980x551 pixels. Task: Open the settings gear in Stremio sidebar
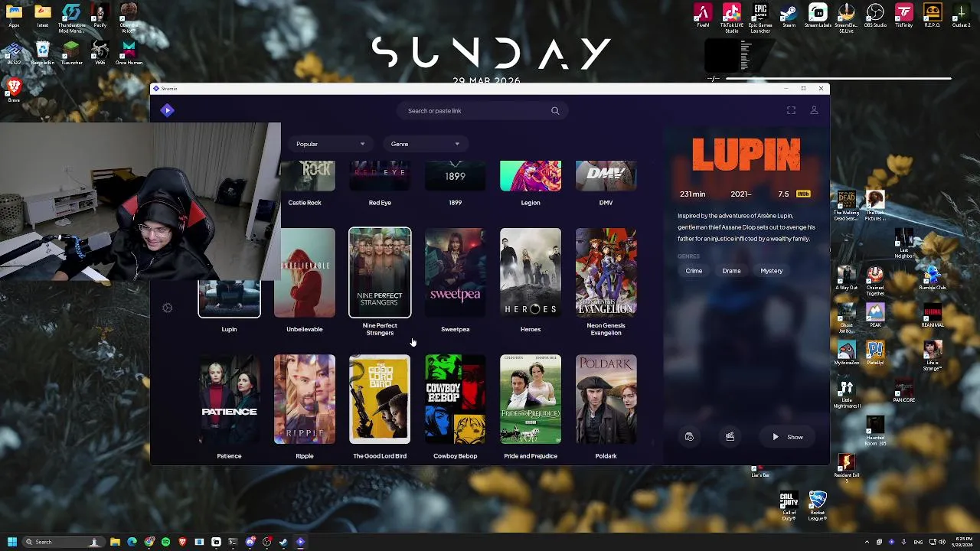click(x=168, y=308)
